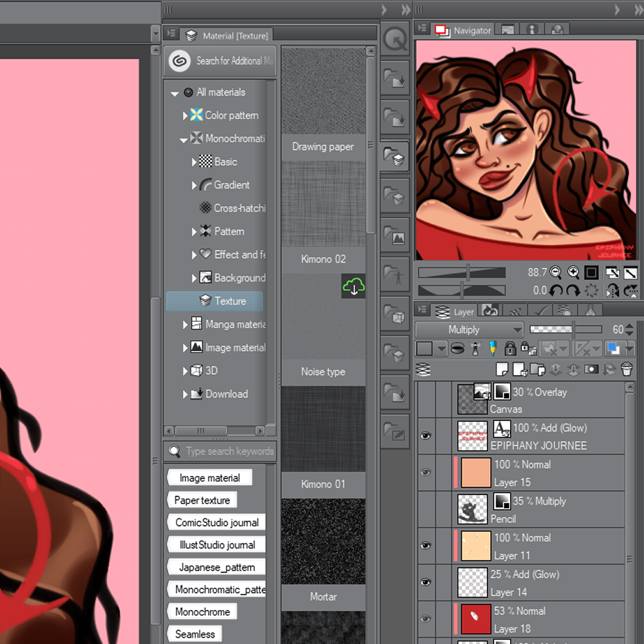This screenshot has width=644, height=644.
Task: Click the cloud download icon on the Noise type material
Action: pos(354,286)
